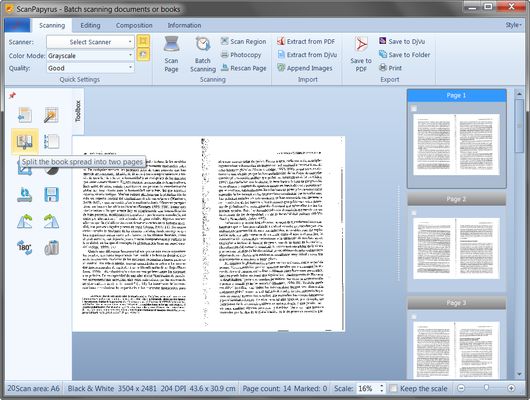Mark the Page 1 thumbnail checkbox
The image size is (530, 400).
[x=414, y=109]
